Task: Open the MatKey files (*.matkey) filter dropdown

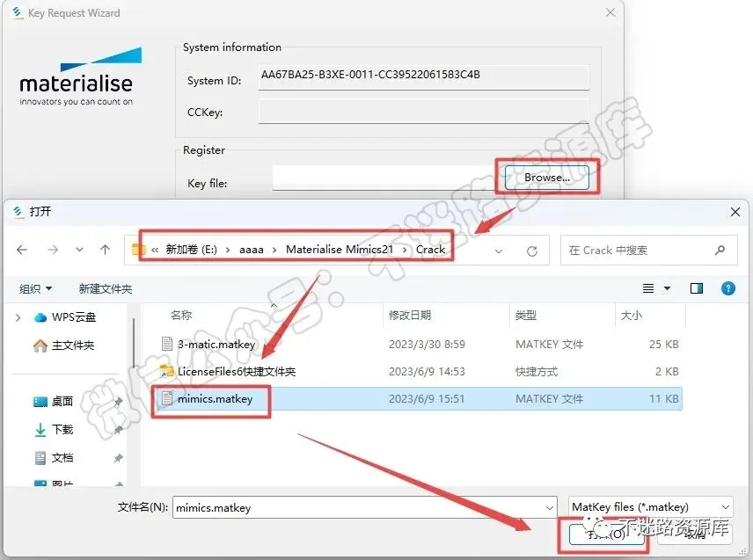Action: pyautogui.click(x=650, y=506)
